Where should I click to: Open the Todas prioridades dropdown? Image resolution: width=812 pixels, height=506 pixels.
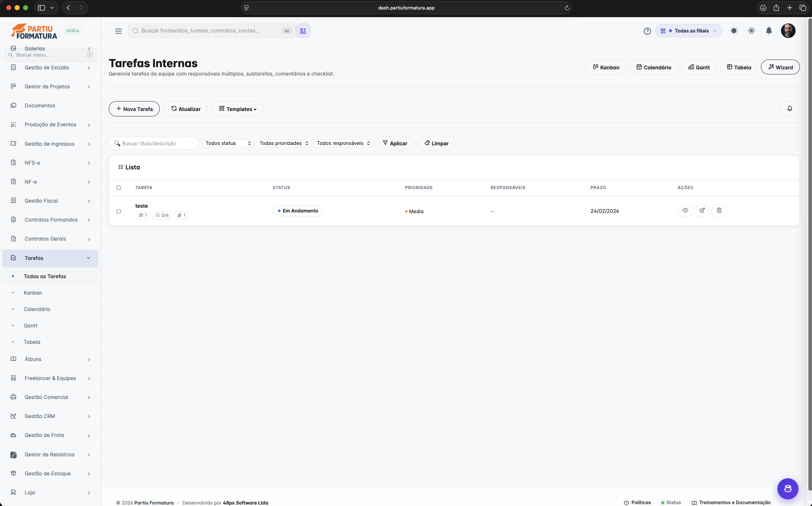pyautogui.click(x=284, y=143)
